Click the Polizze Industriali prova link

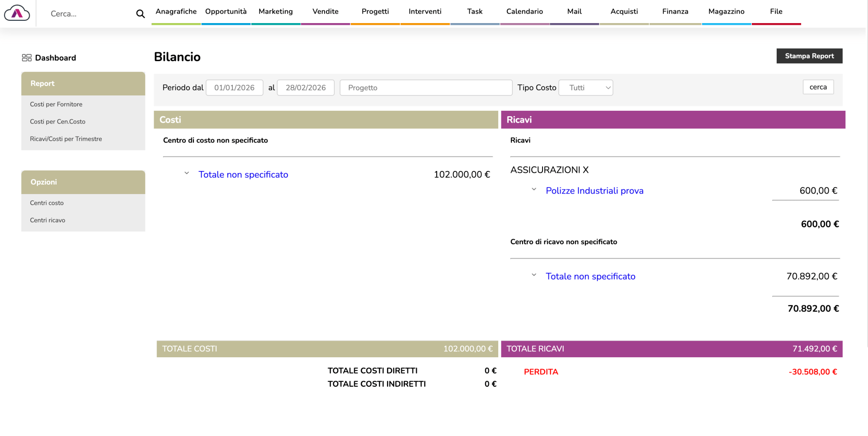(594, 191)
